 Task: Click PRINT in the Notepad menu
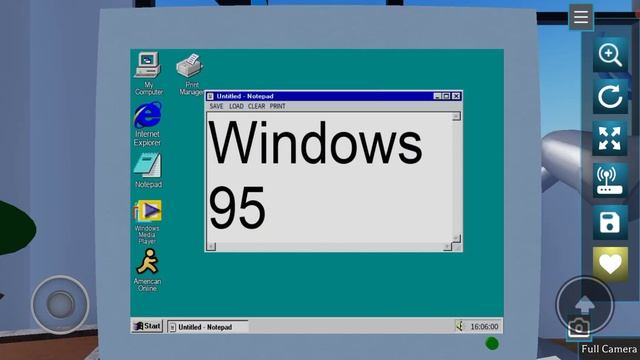click(x=278, y=106)
